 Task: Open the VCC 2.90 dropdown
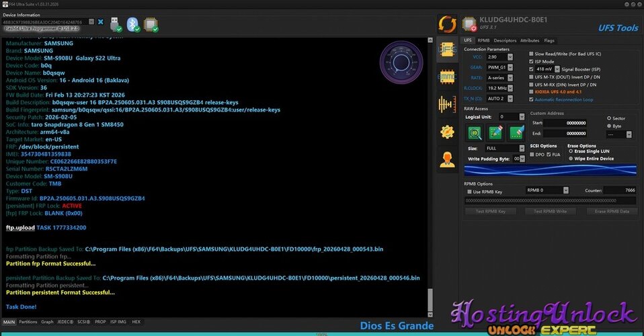click(x=510, y=57)
